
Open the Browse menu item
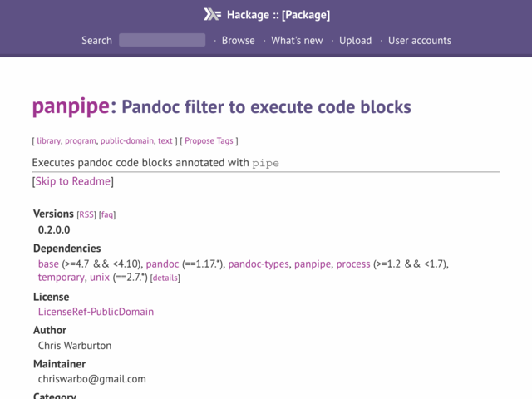coord(239,41)
